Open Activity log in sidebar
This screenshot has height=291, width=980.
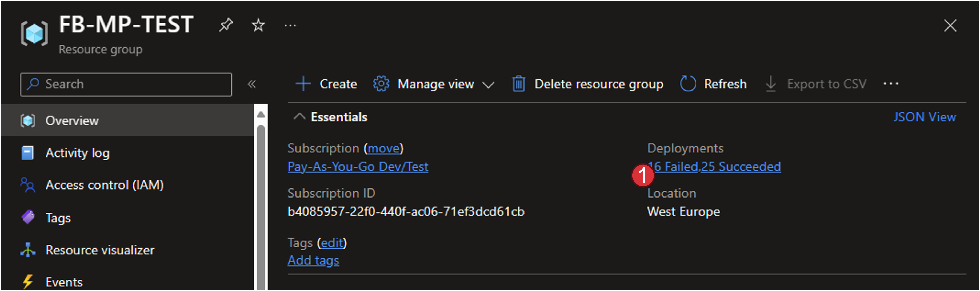point(77,153)
